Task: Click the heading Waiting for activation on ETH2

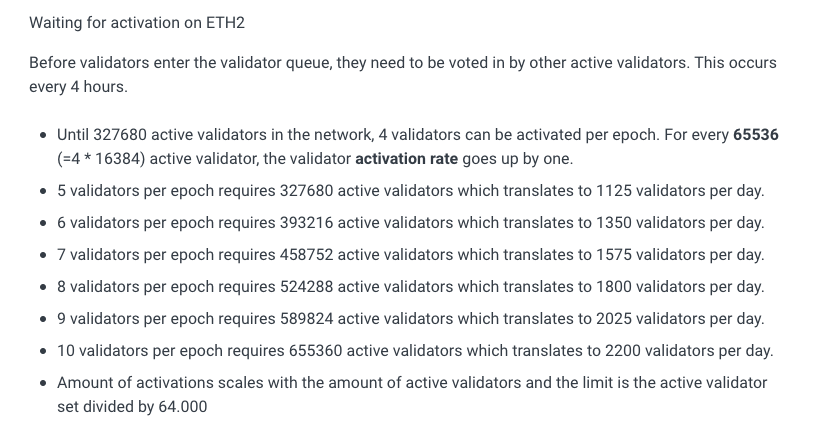Action: [137, 23]
